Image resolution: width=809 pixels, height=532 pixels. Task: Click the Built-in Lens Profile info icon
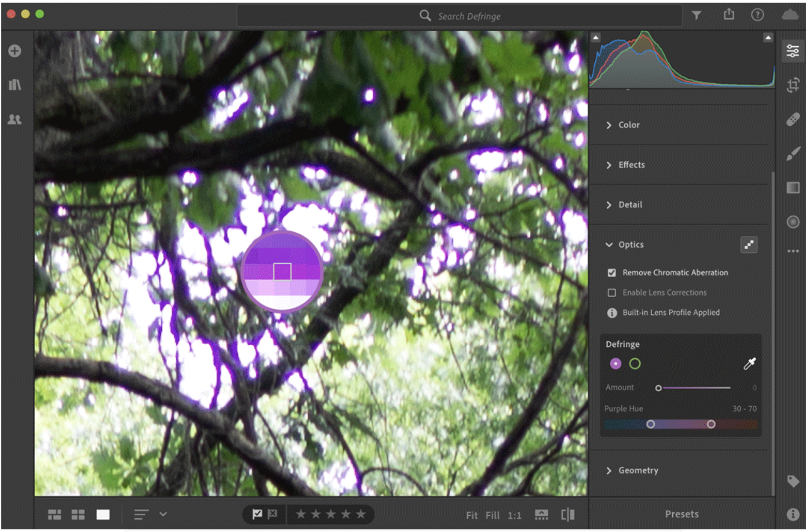click(x=612, y=313)
